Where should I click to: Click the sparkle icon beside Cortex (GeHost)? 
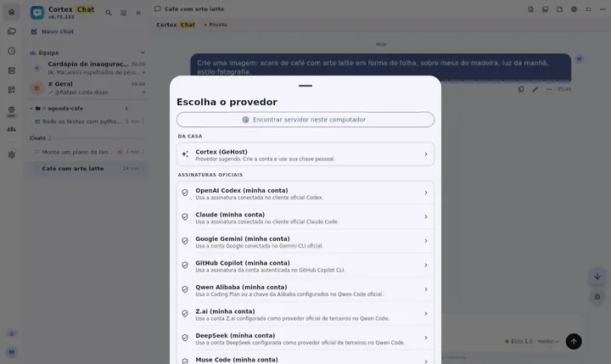(x=185, y=154)
